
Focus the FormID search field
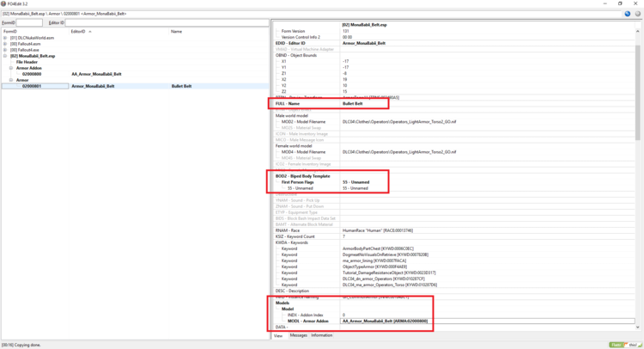tap(29, 22)
